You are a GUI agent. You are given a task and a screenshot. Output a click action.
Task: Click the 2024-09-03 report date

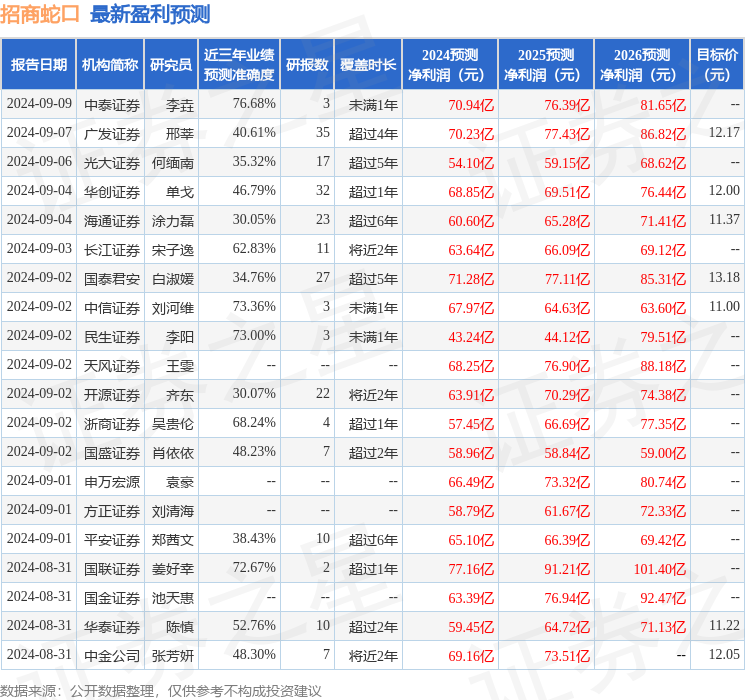pyautogui.click(x=39, y=248)
